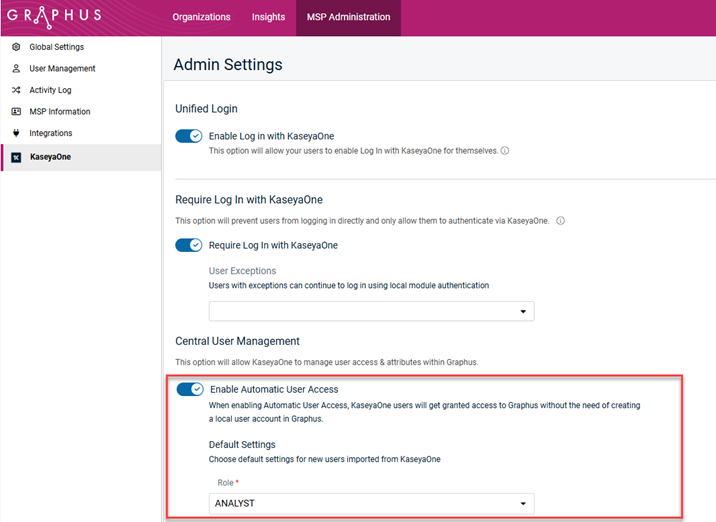Open the Organizations tab
The width and height of the screenshot is (716, 522).
pos(201,17)
